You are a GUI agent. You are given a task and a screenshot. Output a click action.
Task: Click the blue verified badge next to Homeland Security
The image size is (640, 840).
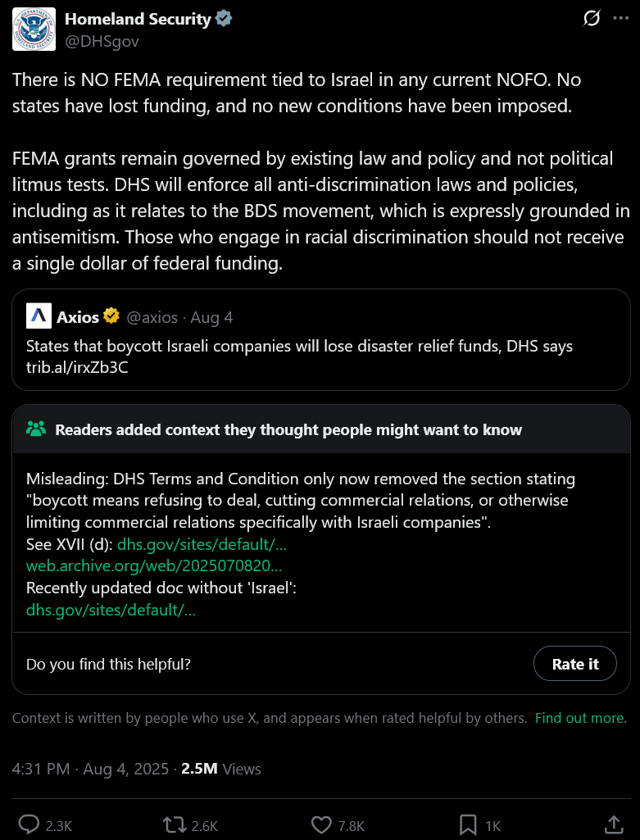224,19
